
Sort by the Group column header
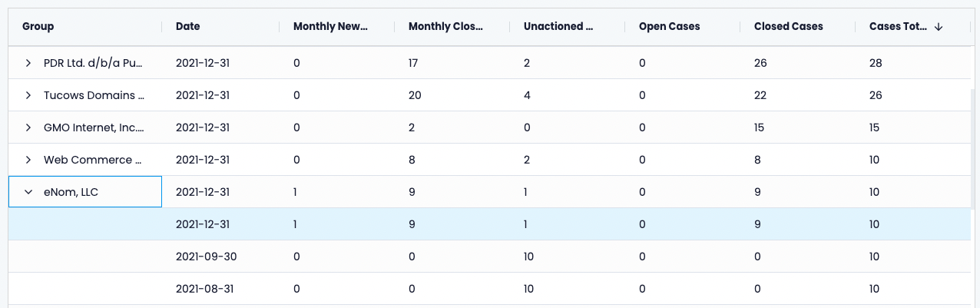coord(38,27)
